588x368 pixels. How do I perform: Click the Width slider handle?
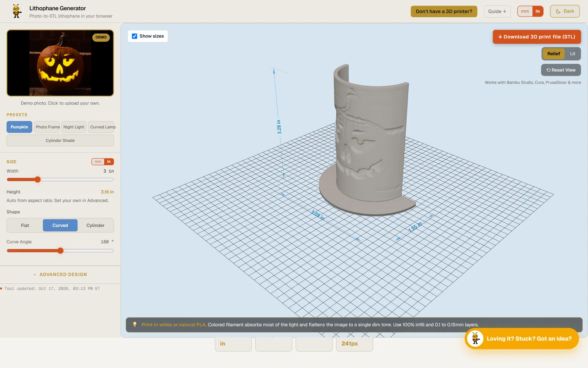coord(37,180)
